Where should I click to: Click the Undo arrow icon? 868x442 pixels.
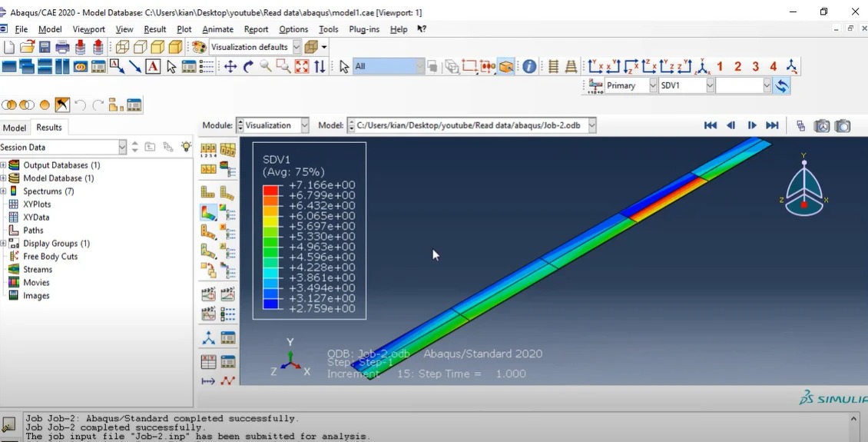81,105
